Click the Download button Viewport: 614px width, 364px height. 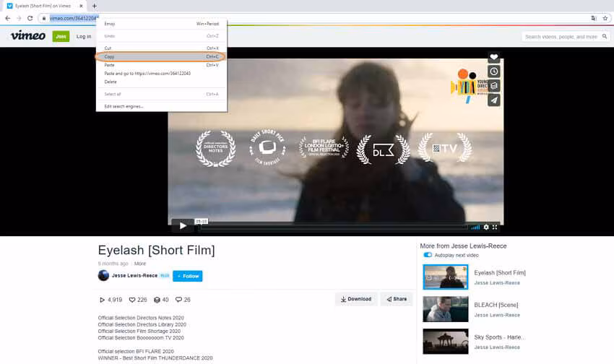[x=356, y=299]
